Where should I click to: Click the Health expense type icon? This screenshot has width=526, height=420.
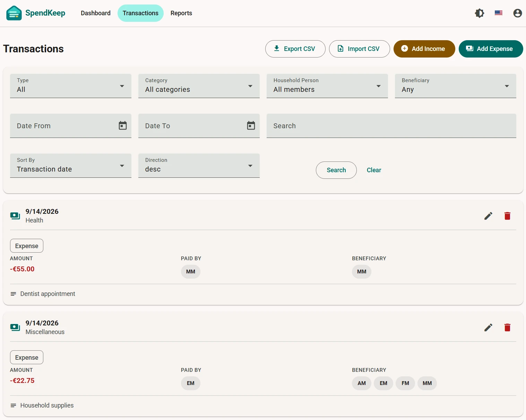(15, 216)
